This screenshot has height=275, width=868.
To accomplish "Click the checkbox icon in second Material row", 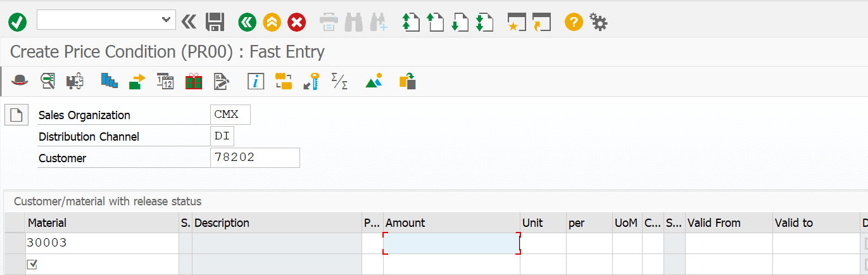I will (x=32, y=264).
